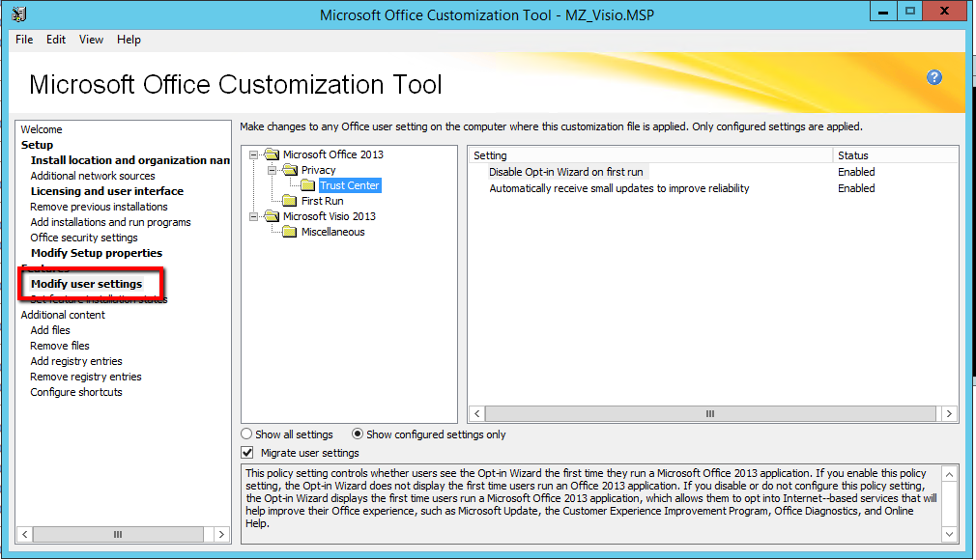Uncheck the Migrate user settings checkbox
Viewport: 976px width, 560px height.
point(247,452)
